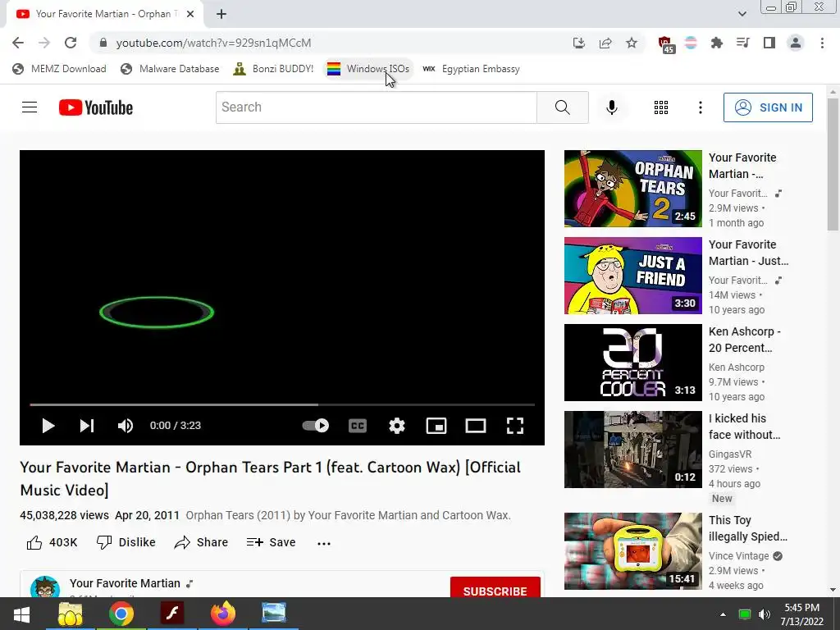Show hidden system tray icons
Image resolution: width=840 pixels, height=630 pixels.
[x=723, y=614]
